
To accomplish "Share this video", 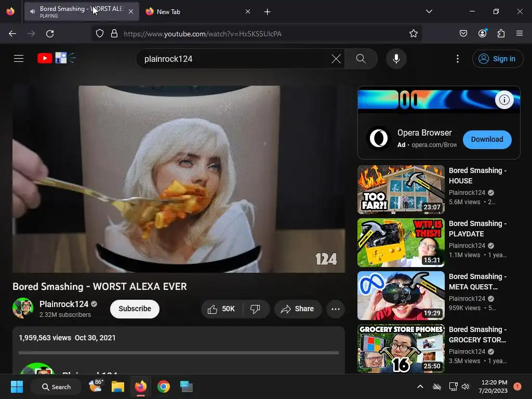I will [x=298, y=309].
